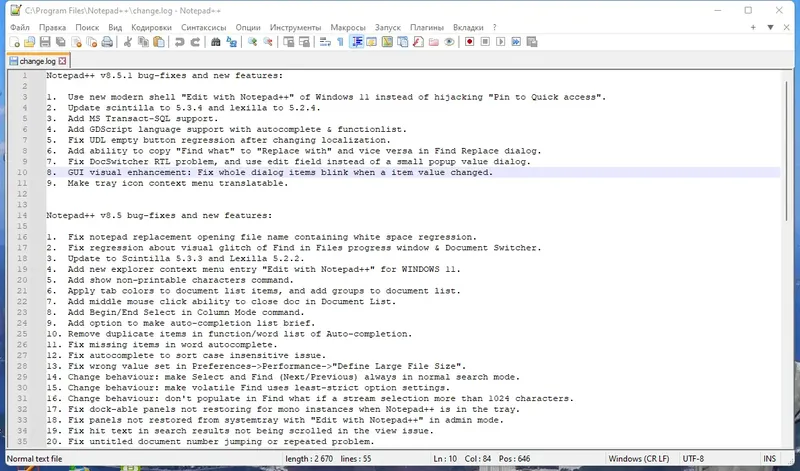Close the change.log tab with red X
Image resolution: width=800 pixels, height=471 pixels.
coord(62,61)
